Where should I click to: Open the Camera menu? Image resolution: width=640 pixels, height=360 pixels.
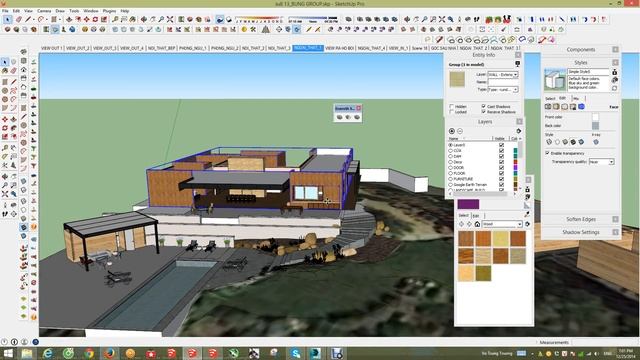(x=44, y=11)
